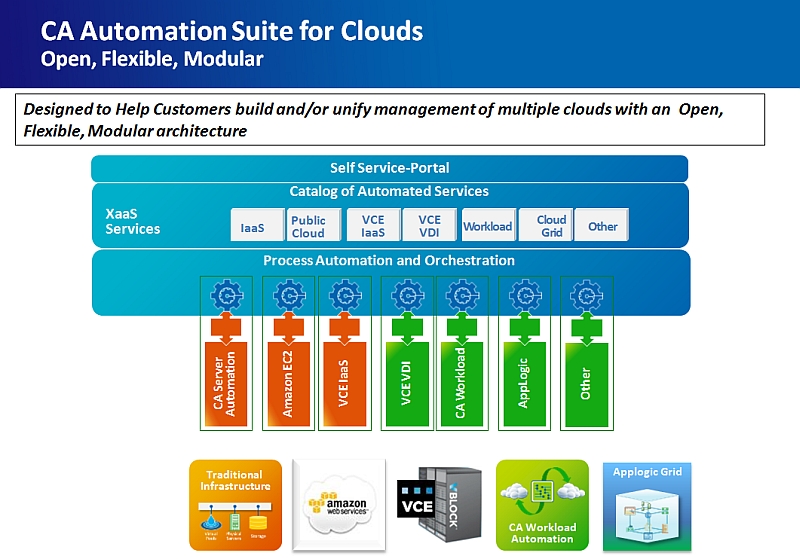Click the CA Automation Suite for Clouds title

(x=232, y=31)
